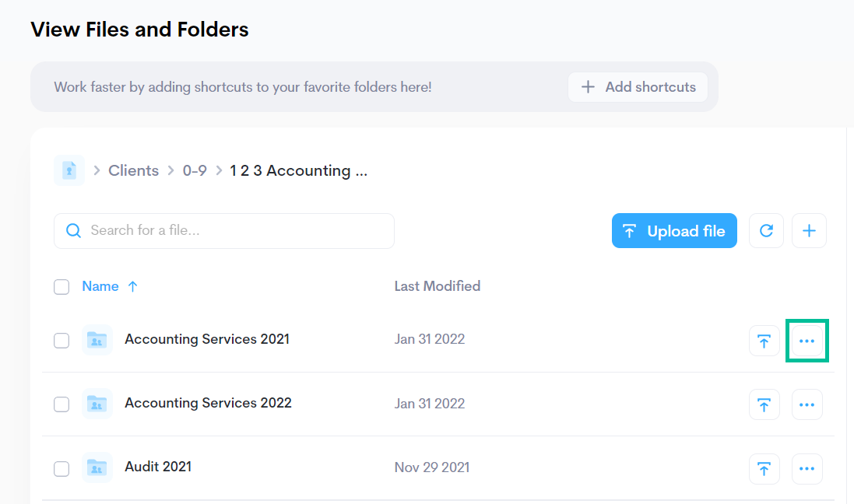Image resolution: width=854 pixels, height=504 pixels.
Task: Upload into Accounting Services 2021 row
Action: point(764,341)
